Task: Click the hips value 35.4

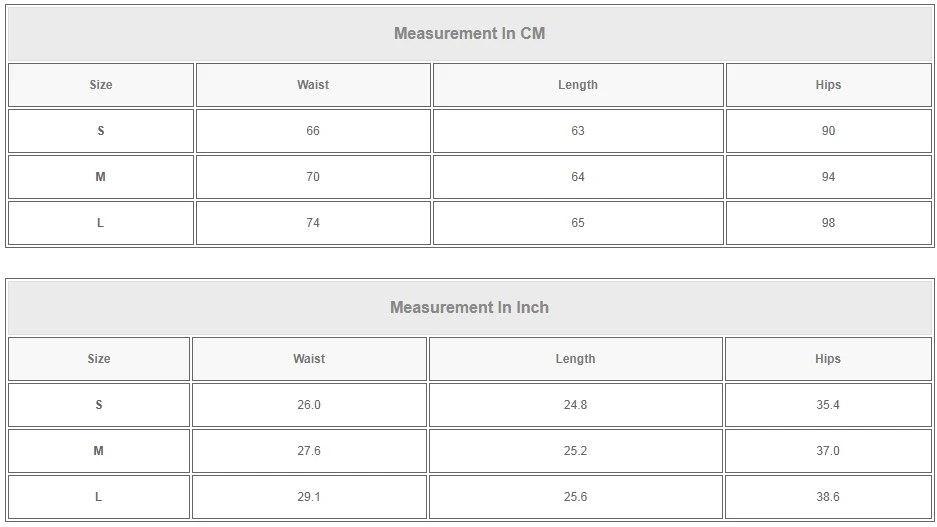Action: coord(828,405)
